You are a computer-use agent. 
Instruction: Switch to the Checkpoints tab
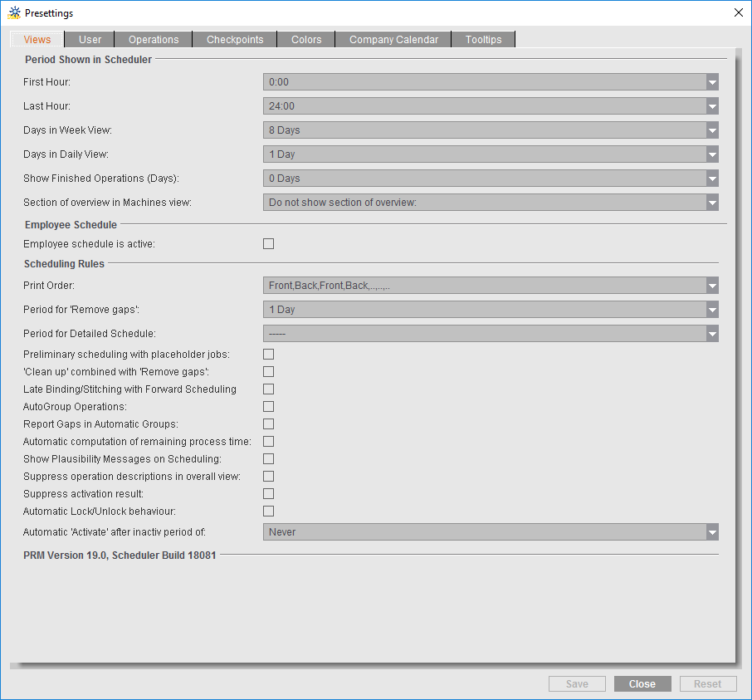(235, 39)
